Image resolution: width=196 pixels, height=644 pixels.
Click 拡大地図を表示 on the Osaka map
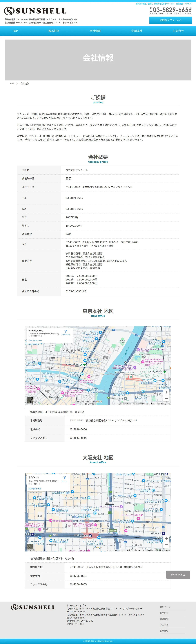[x=35, y=489]
